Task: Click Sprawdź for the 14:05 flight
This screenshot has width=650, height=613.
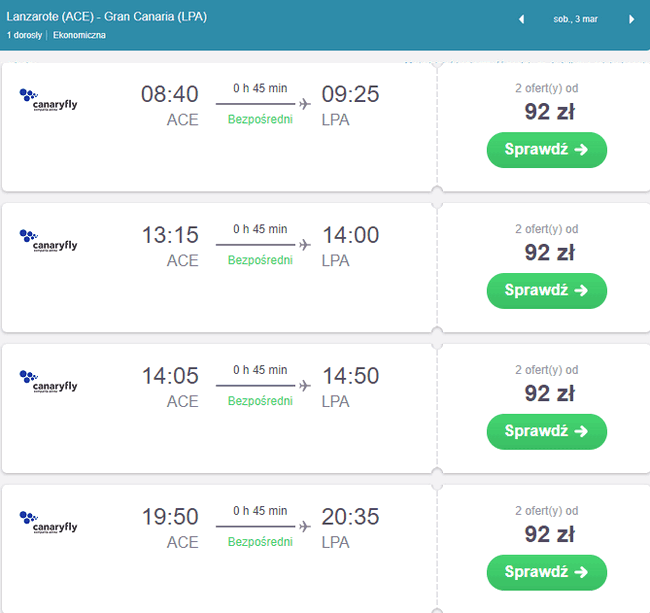Action: (546, 431)
